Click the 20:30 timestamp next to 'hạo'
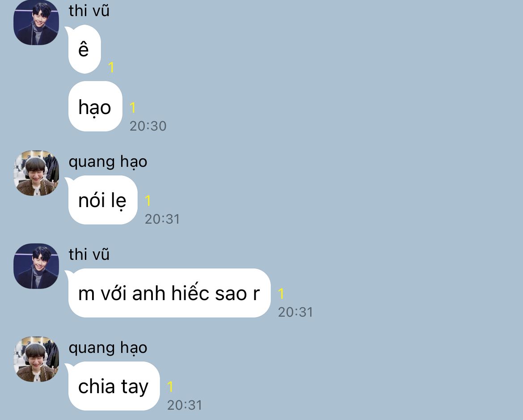The width and height of the screenshot is (523, 420). point(148,126)
